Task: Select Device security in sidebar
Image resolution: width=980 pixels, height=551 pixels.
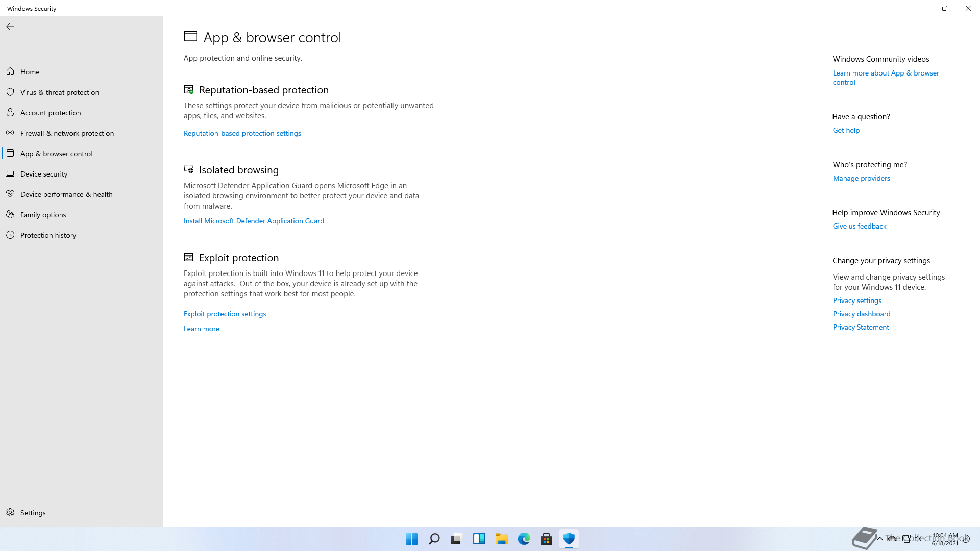Action: pos(82,174)
